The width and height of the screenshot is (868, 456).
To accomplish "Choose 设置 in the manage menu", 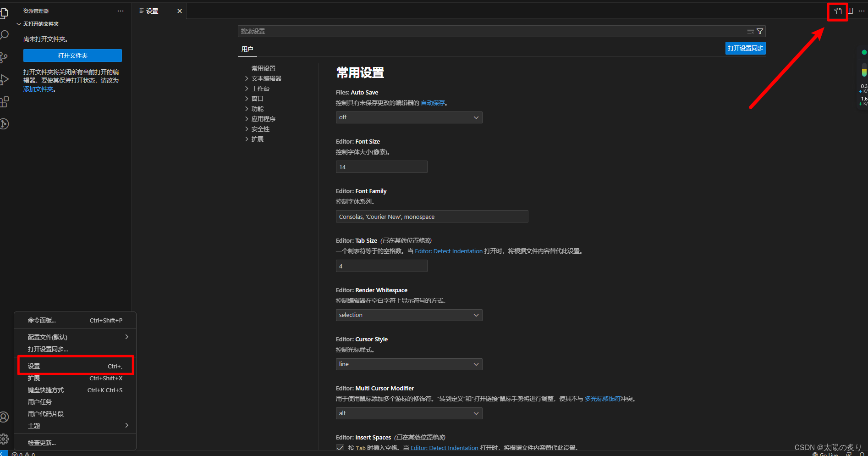I will click(x=75, y=366).
